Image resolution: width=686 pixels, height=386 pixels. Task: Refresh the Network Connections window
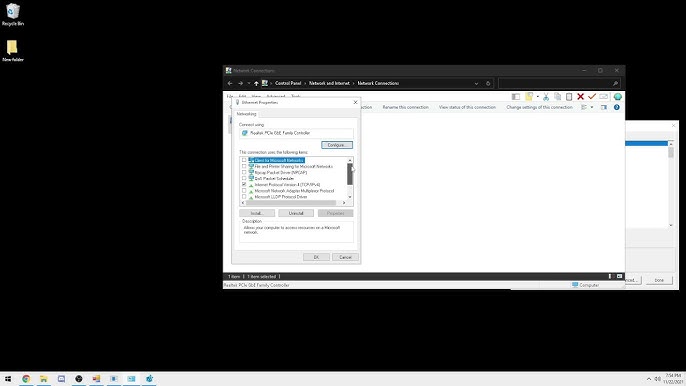(x=488, y=83)
